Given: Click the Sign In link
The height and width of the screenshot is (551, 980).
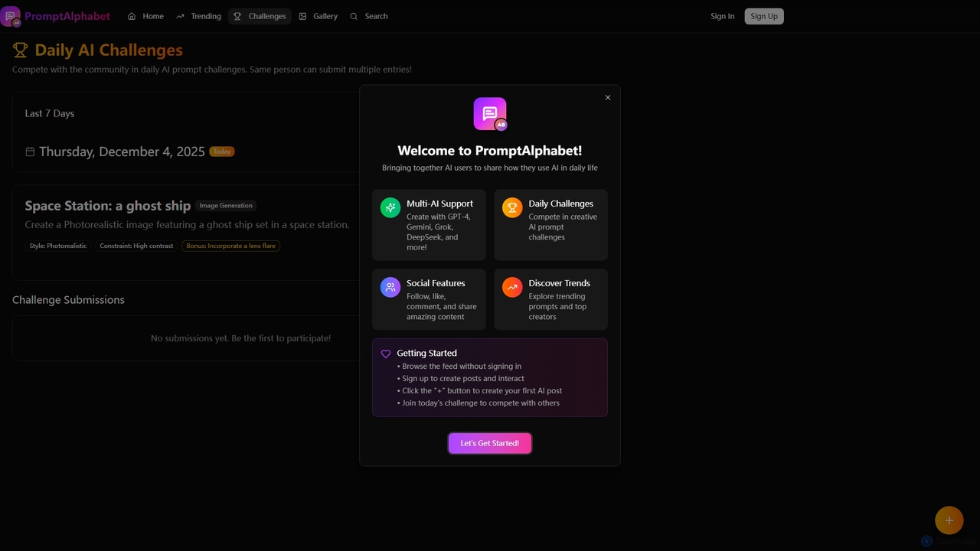Looking at the screenshot, I should coord(722,16).
